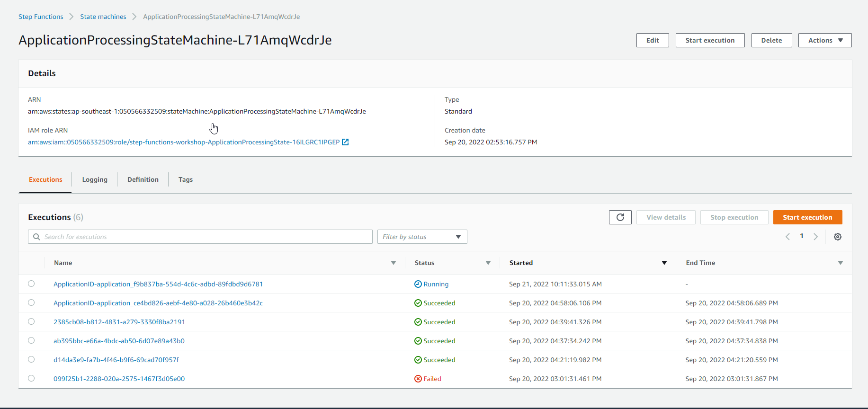Image resolution: width=868 pixels, height=409 pixels.
Task: Click Succeeded icon for ab395bbc execution
Action: pyautogui.click(x=418, y=341)
